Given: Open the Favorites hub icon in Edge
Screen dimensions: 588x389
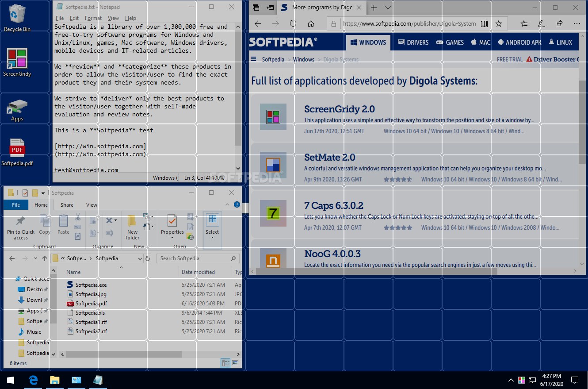Looking at the screenshot, I should click(524, 24).
